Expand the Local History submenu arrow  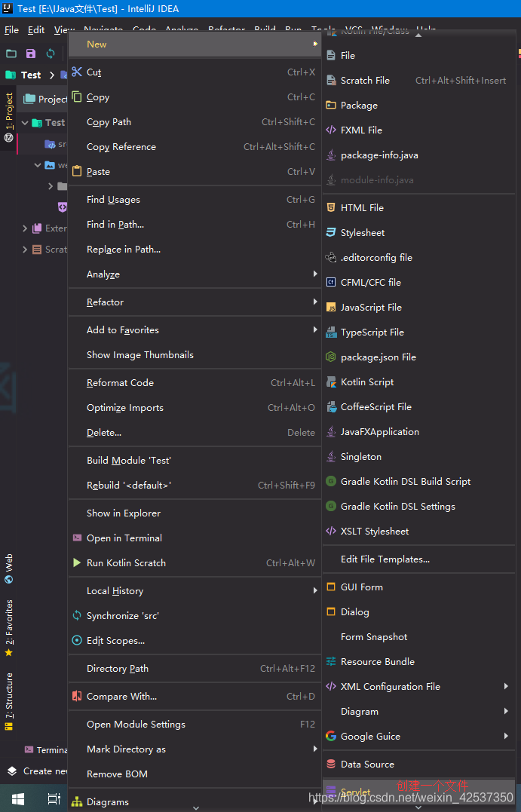tap(315, 590)
